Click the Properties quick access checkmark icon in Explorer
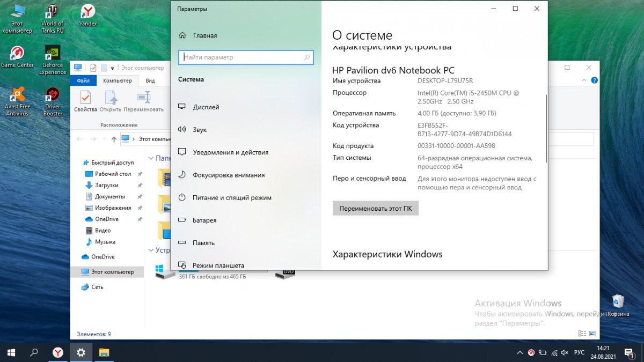Screen dimensions: 644x362 [x=93, y=68]
